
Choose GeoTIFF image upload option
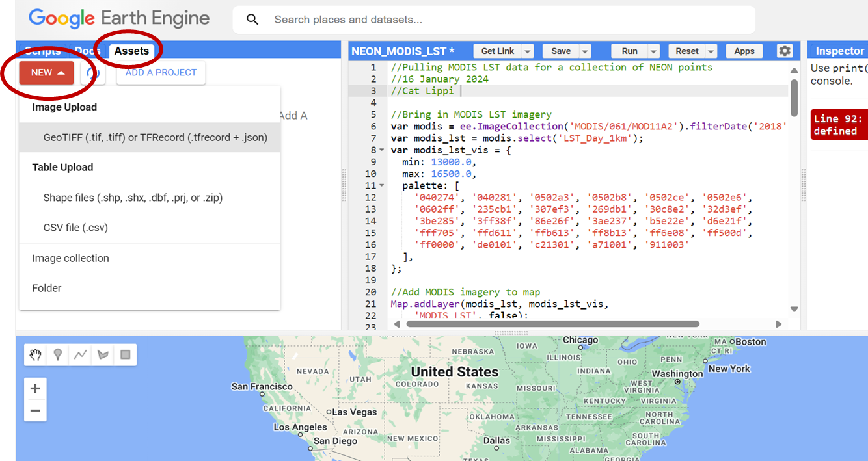tap(150, 137)
